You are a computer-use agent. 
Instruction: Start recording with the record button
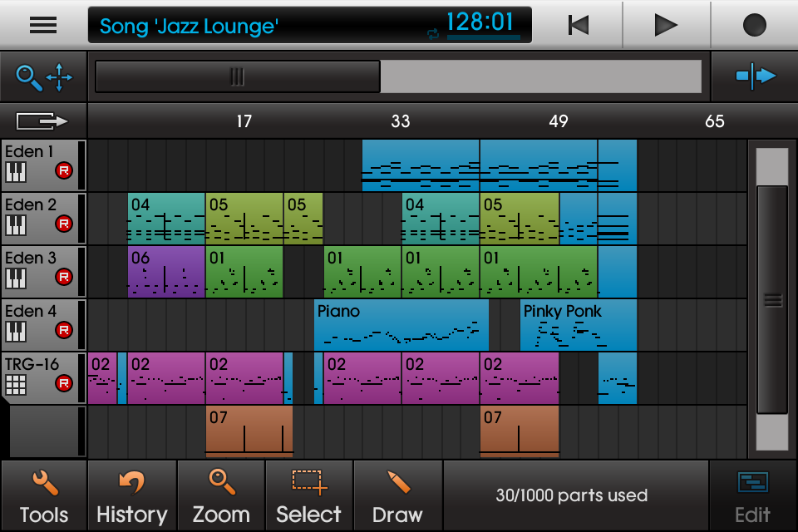click(x=754, y=25)
